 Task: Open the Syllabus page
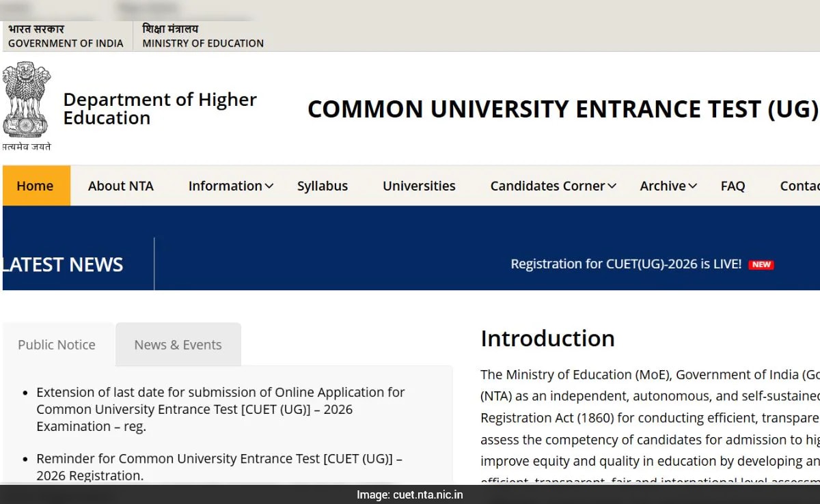click(322, 186)
